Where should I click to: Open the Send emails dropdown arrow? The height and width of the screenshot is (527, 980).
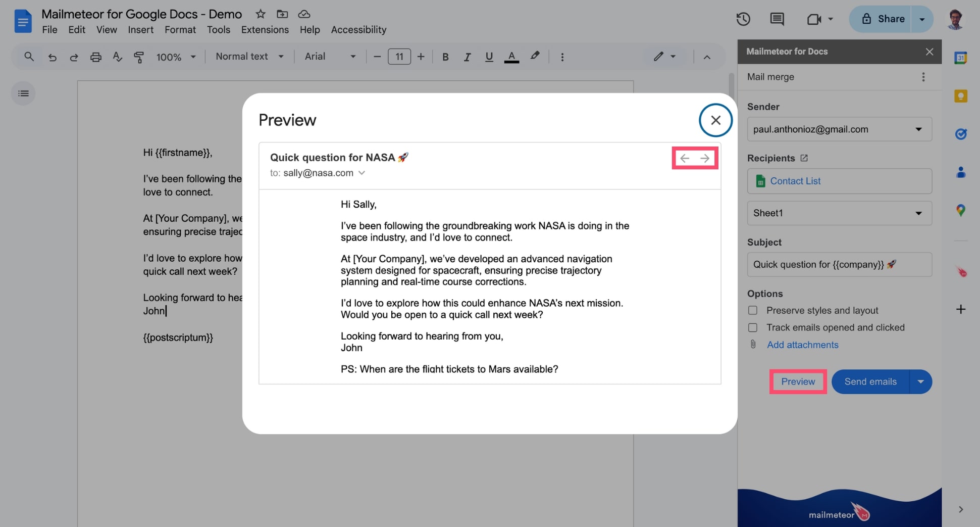click(921, 382)
